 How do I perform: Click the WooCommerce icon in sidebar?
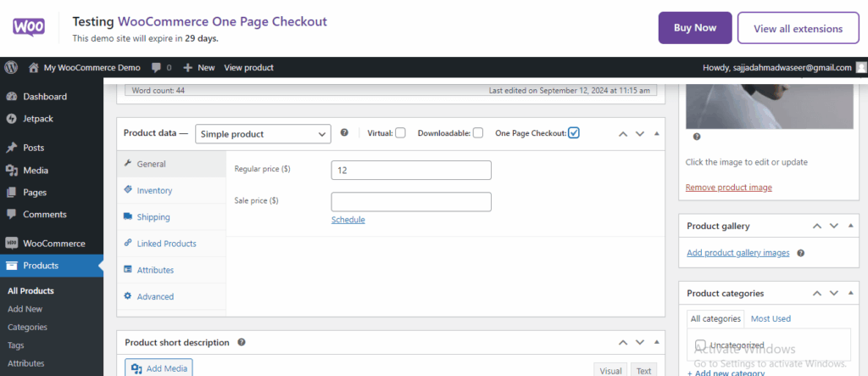point(12,244)
